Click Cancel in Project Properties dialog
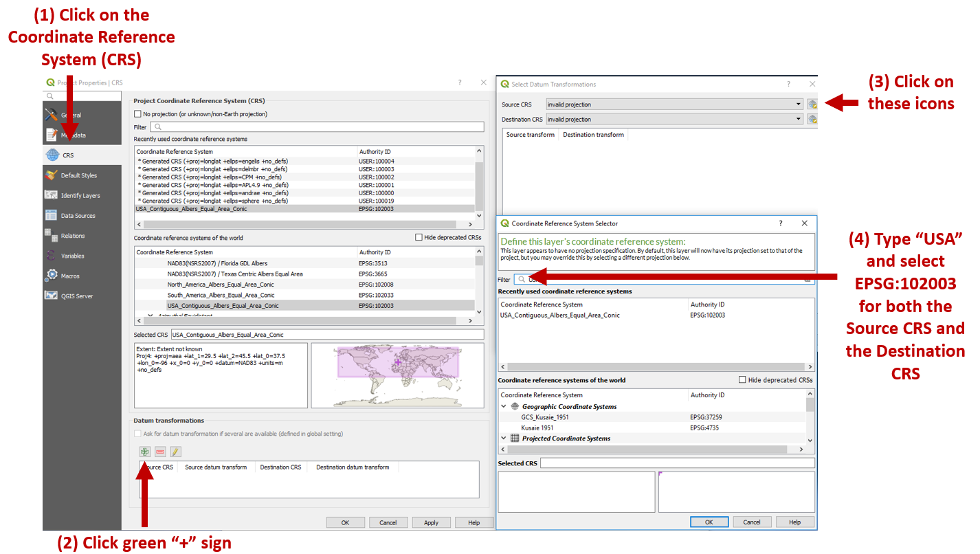The width and height of the screenshot is (980, 554). coord(388,522)
